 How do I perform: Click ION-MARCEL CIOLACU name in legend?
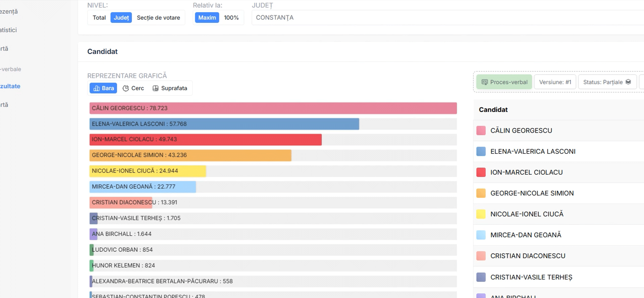tap(527, 172)
